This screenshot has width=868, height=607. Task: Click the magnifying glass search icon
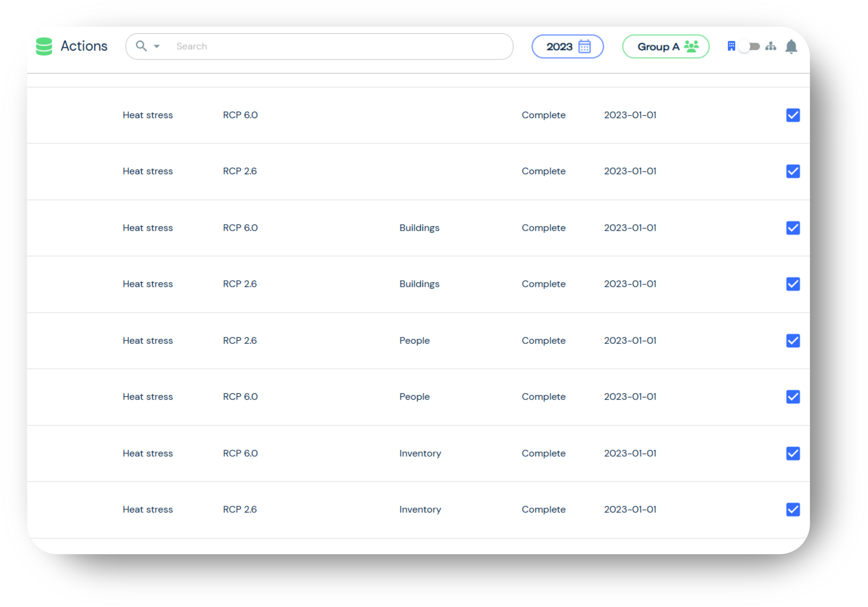click(x=141, y=46)
